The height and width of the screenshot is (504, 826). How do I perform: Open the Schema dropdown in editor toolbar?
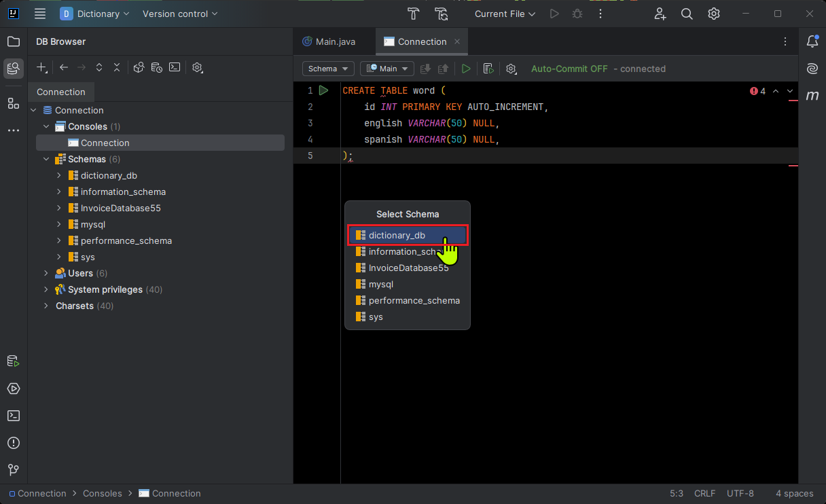tap(328, 69)
